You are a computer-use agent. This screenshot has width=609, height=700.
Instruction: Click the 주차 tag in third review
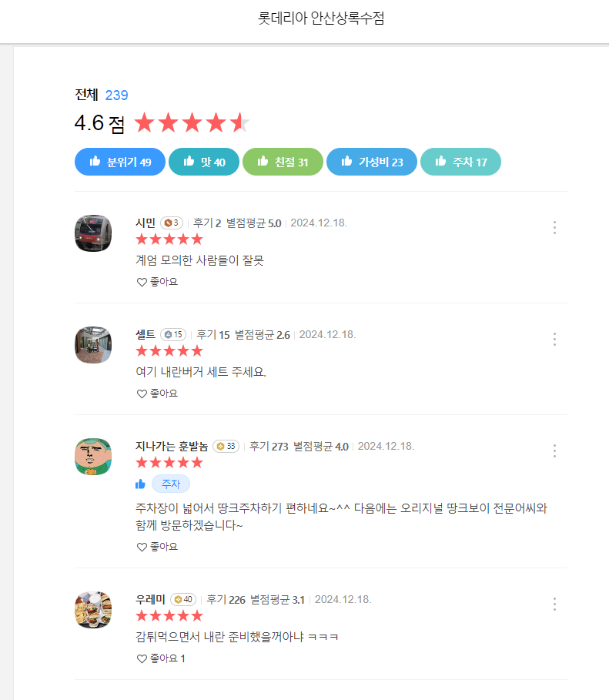point(170,484)
